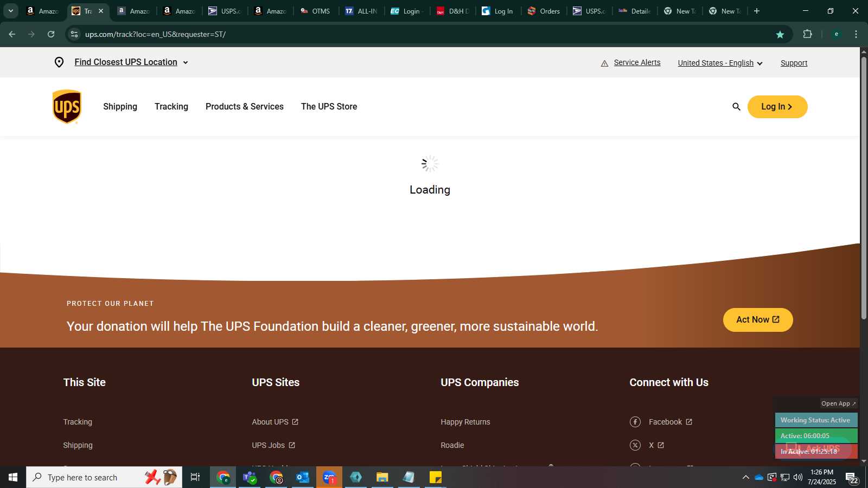Open File Explorer from taskbar
Image resolution: width=868 pixels, height=488 pixels.
click(382, 477)
